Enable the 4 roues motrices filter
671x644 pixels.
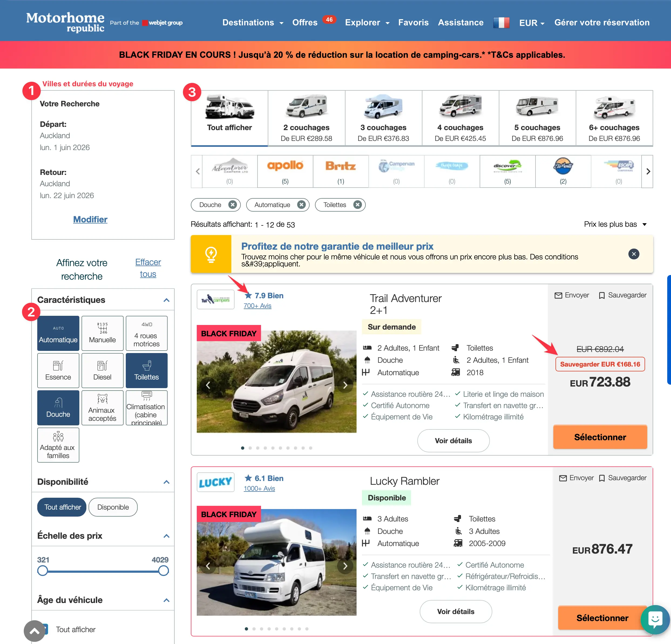point(146,333)
